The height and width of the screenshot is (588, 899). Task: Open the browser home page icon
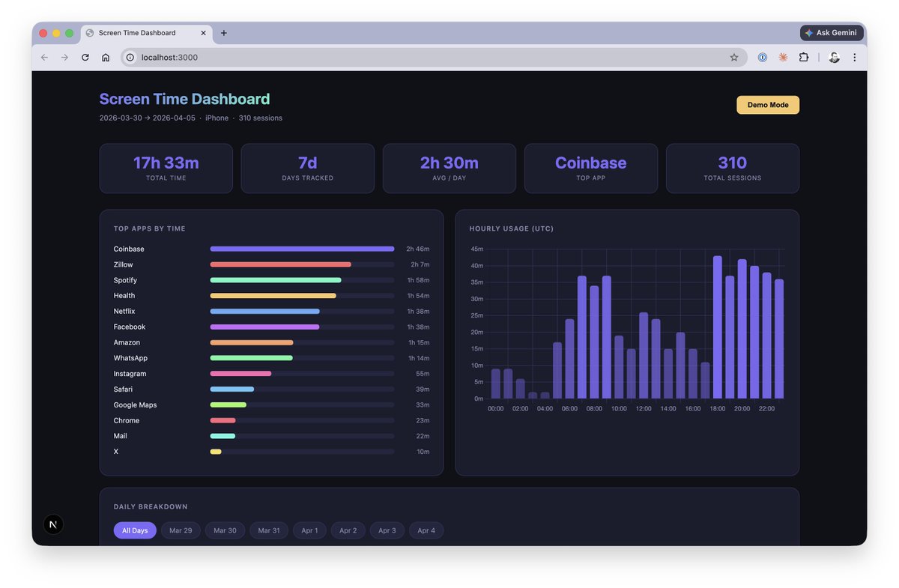106,57
